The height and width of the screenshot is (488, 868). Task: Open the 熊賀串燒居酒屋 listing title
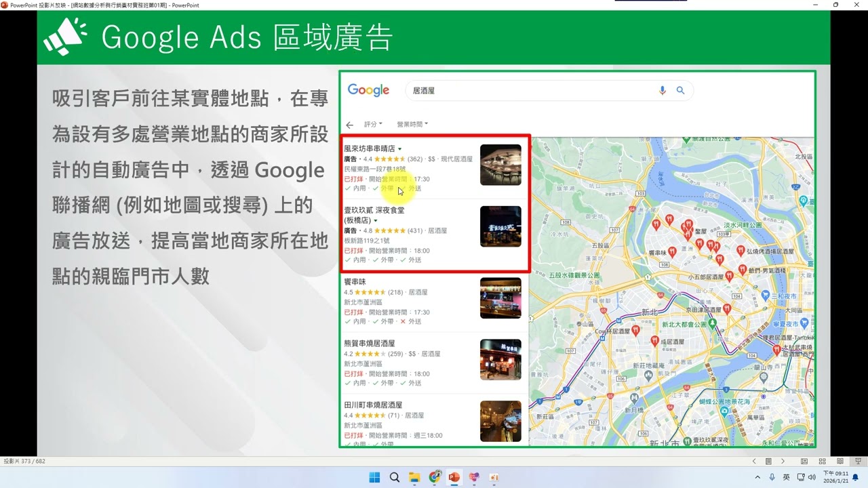coord(369,344)
